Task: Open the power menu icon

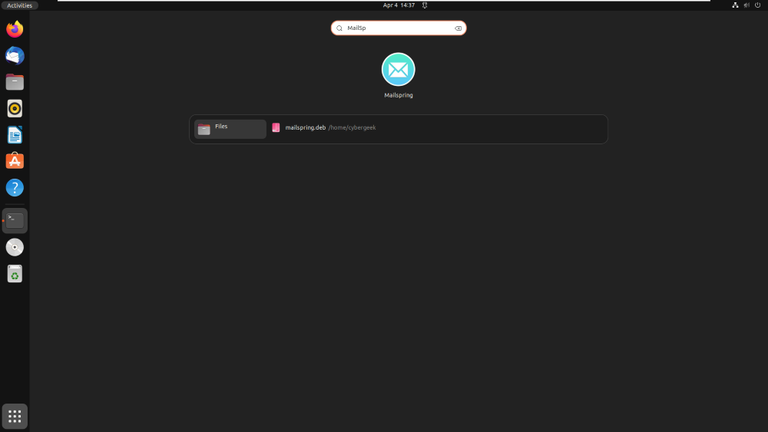Action: tap(758, 5)
